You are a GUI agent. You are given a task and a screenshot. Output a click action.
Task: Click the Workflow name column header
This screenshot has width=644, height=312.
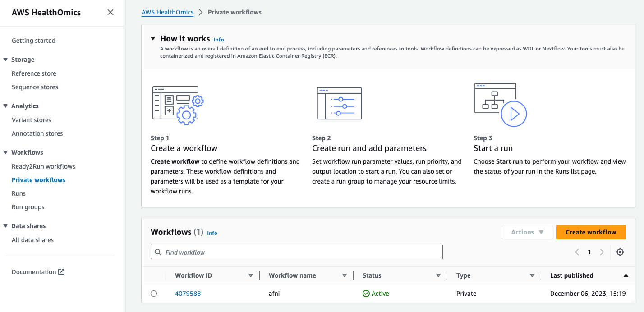click(x=292, y=275)
